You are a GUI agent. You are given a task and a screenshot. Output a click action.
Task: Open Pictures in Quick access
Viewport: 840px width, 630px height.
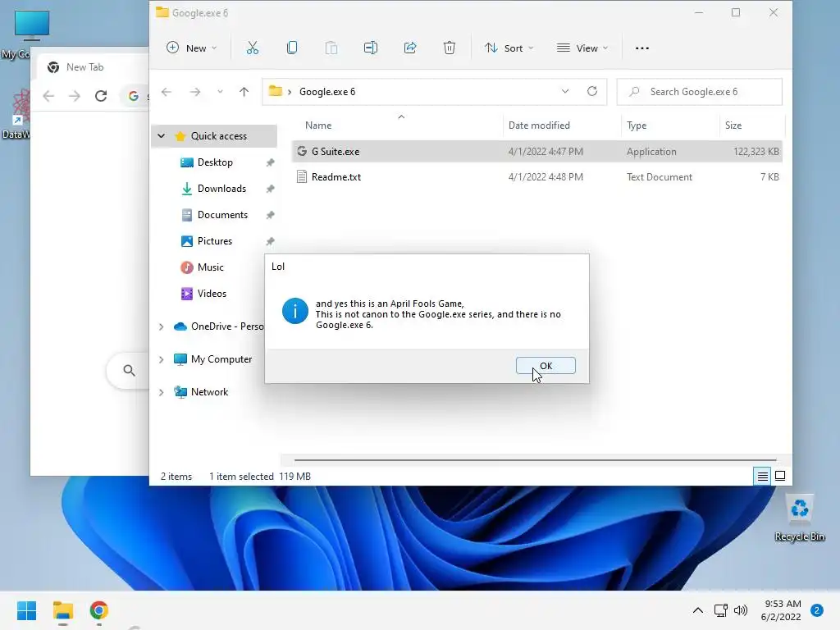click(215, 241)
